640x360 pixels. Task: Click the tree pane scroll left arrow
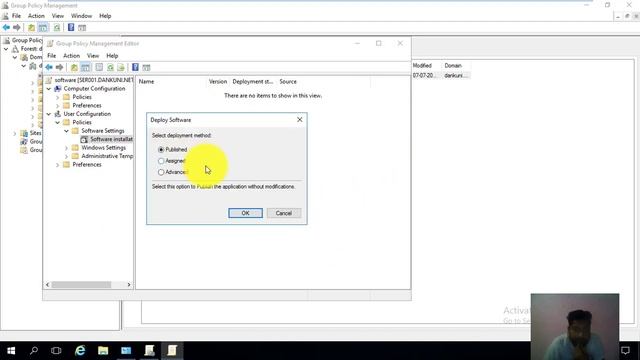(48, 284)
